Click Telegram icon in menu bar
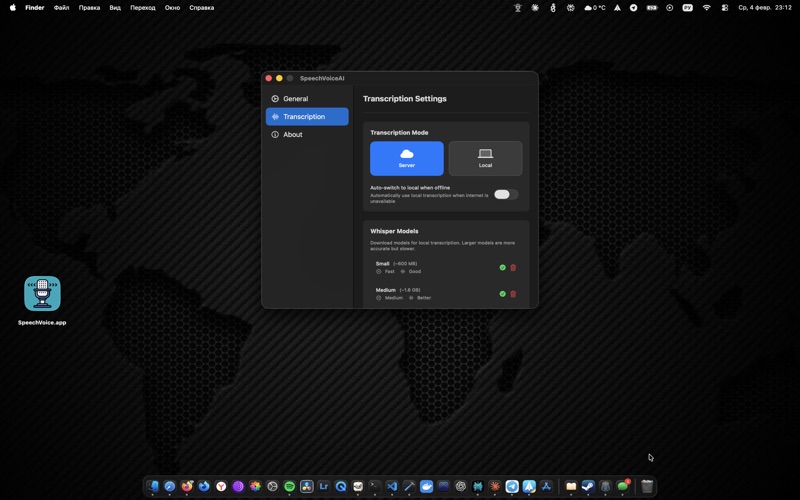The height and width of the screenshot is (500, 800). coord(633,8)
